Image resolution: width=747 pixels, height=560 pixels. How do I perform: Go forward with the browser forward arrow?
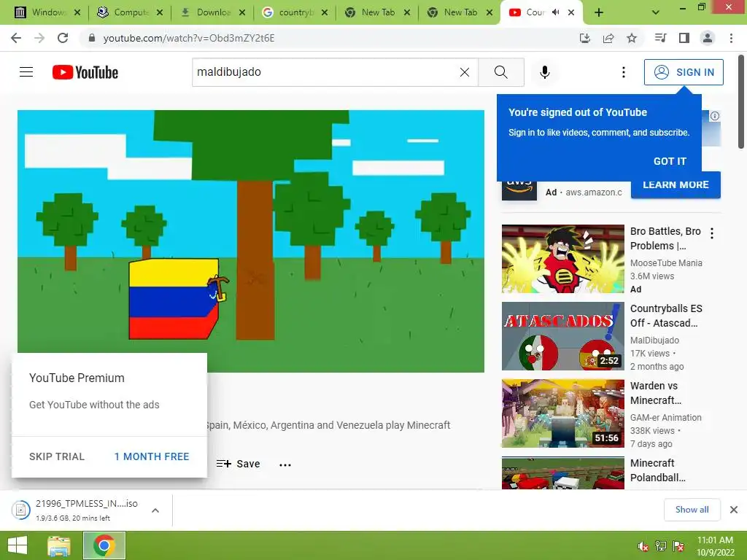pyautogui.click(x=39, y=38)
